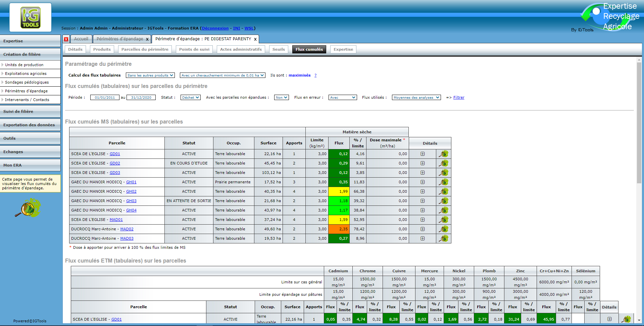Click the period start date field
This screenshot has width=644, height=326.
105,97
